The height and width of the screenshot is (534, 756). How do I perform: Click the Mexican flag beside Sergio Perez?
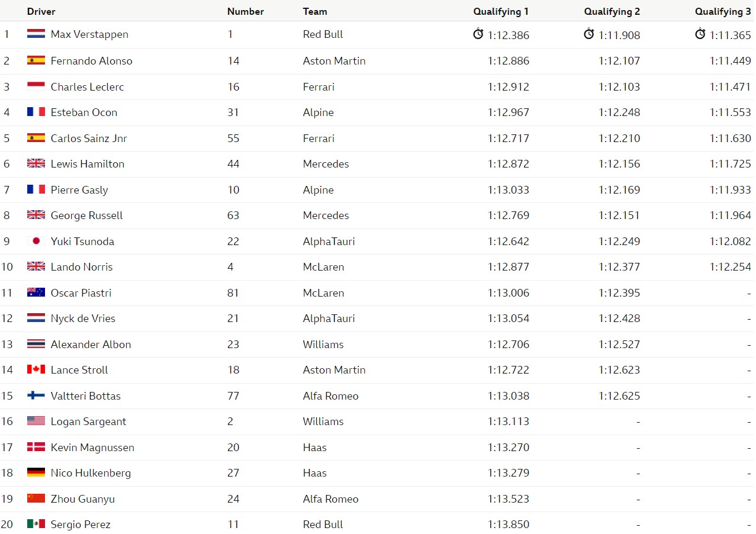click(x=36, y=524)
